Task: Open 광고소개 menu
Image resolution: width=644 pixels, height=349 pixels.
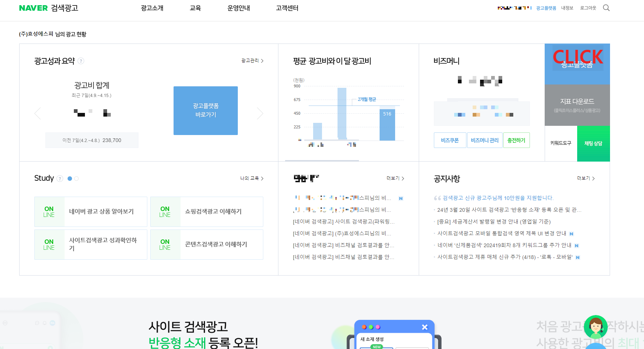Action: tap(152, 8)
